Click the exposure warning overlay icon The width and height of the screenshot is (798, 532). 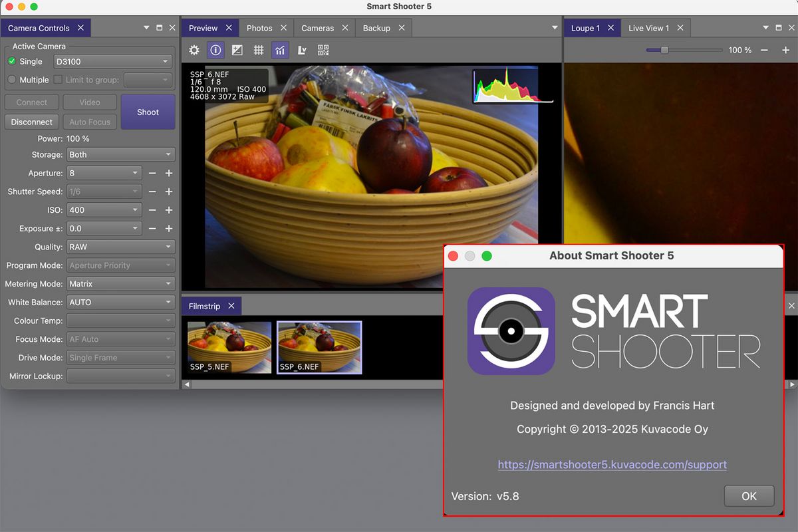237,50
